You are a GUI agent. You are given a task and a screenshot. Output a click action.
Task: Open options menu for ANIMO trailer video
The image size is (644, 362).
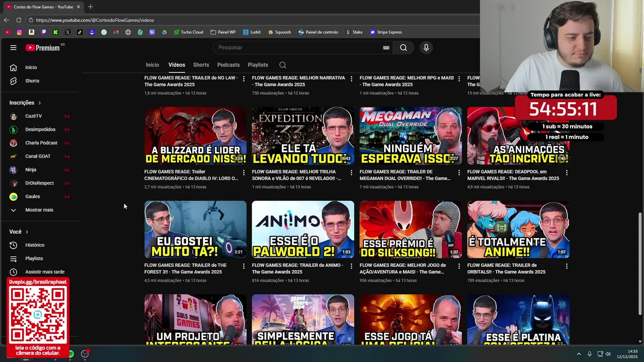[x=351, y=266]
